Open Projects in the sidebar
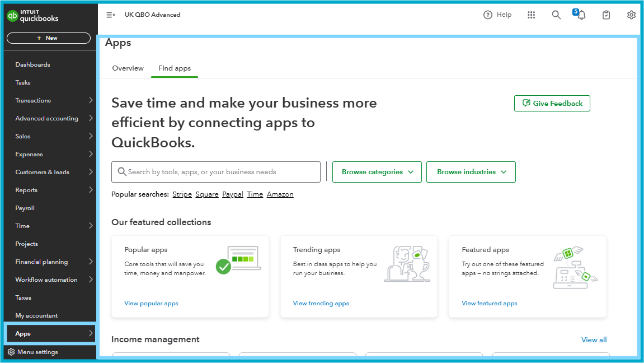644x363 pixels. coord(27,244)
